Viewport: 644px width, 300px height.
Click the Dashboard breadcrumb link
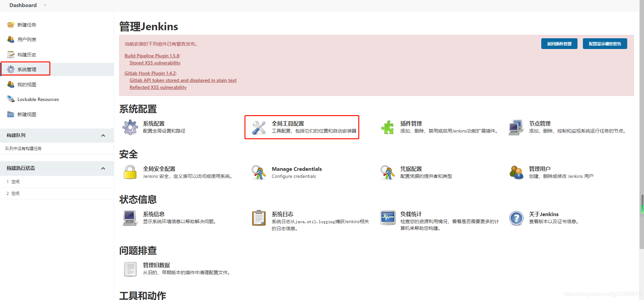coord(23,5)
